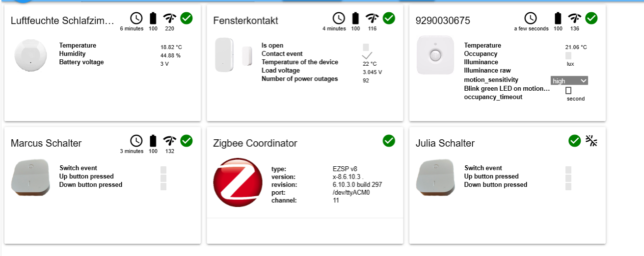Click last-seen clock icon on Luftfeuchte Schlafzimmer card
Image resolution: width=644 pixels, height=256 pixels.
[x=136, y=19]
